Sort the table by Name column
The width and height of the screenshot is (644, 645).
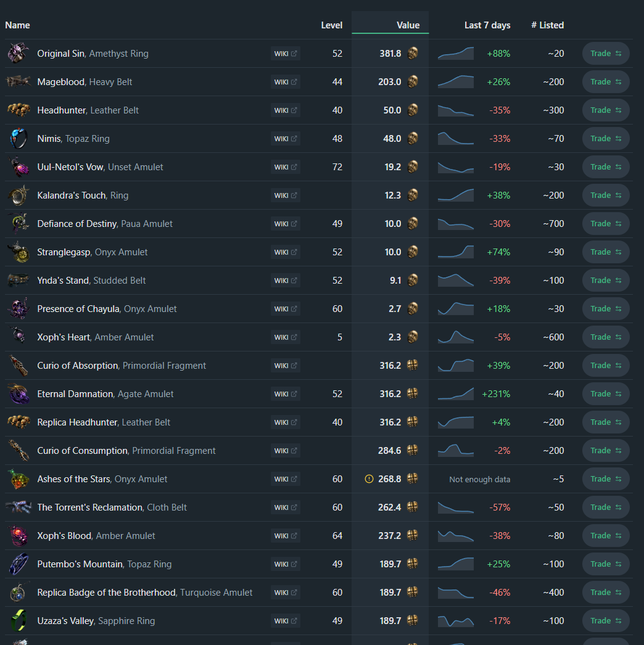(17, 25)
